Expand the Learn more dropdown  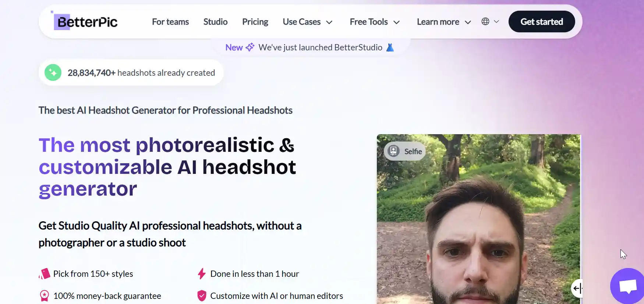[x=444, y=22]
